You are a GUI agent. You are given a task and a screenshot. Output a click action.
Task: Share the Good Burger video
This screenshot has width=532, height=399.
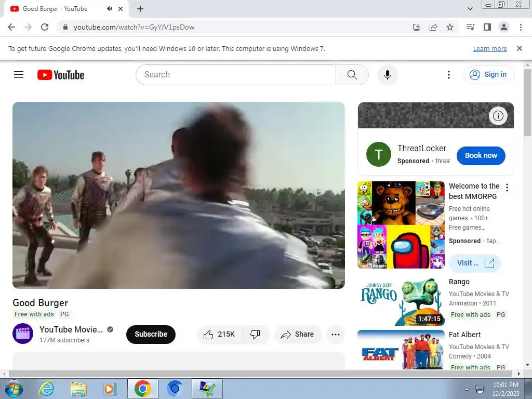click(x=298, y=335)
